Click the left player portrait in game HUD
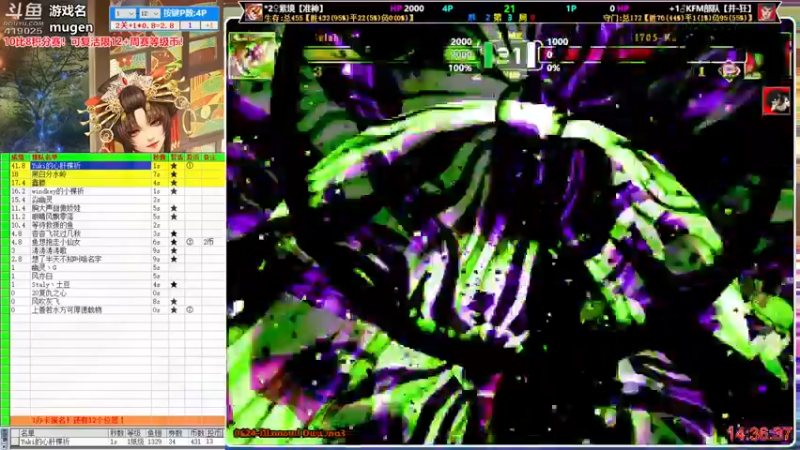Image resolution: width=800 pixels, height=450 pixels. (x=252, y=56)
